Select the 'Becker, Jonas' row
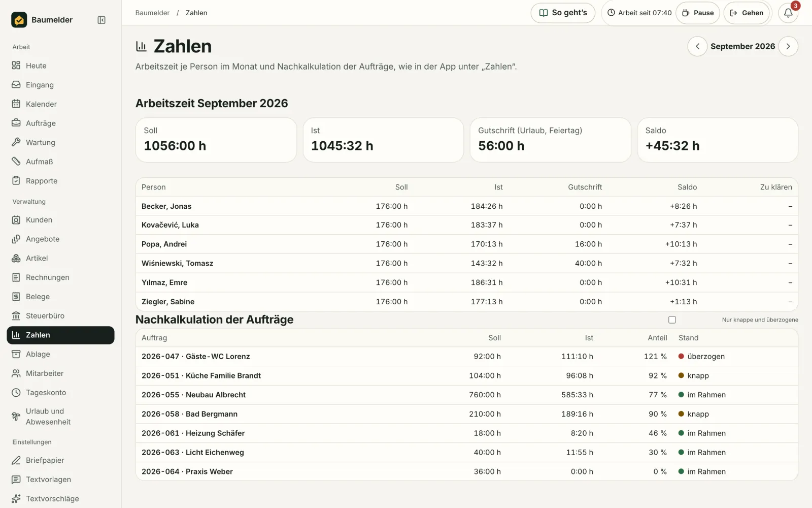 tap(467, 206)
